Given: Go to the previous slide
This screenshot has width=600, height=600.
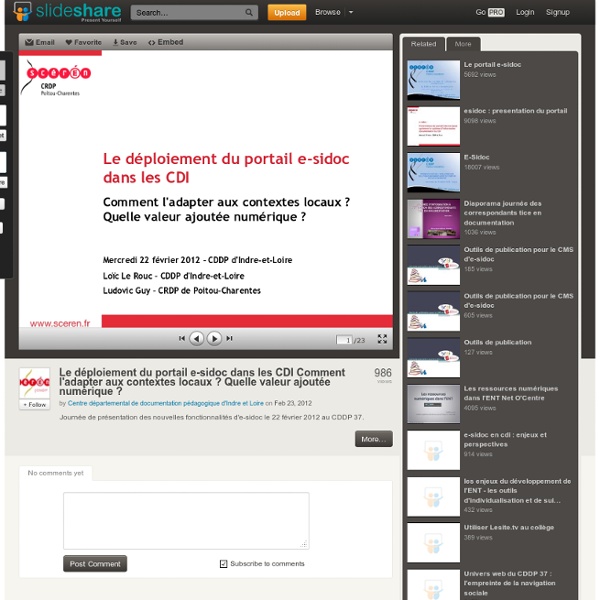Looking at the screenshot, I should pyautogui.click(x=197, y=338).
